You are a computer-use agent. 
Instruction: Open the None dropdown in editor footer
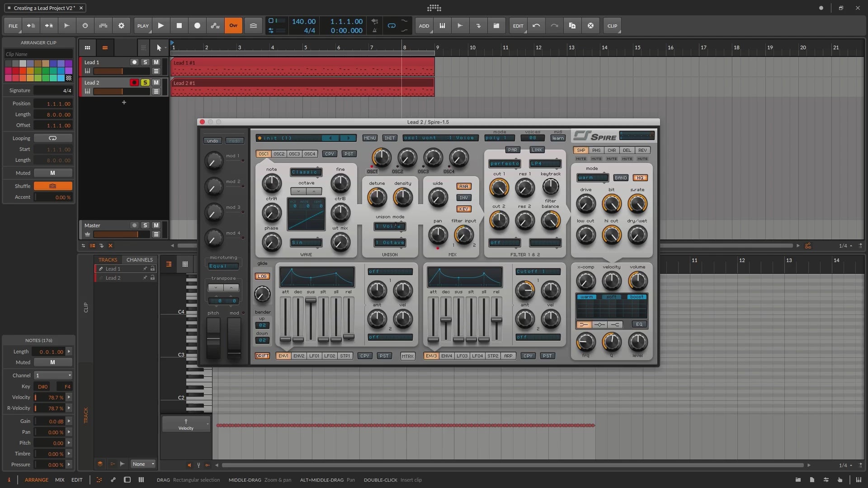[x=143, y=464]
